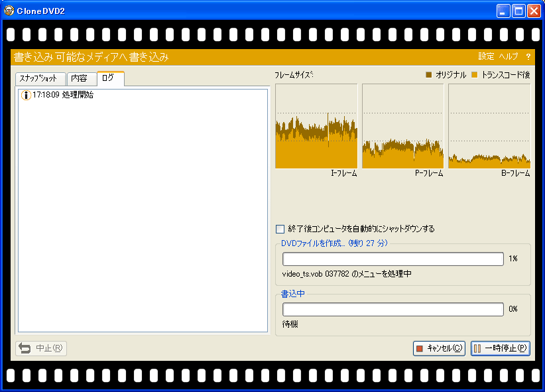Click the キャンセル(C) button
This screenshot has height=392, width=545.
pos(440,348)
